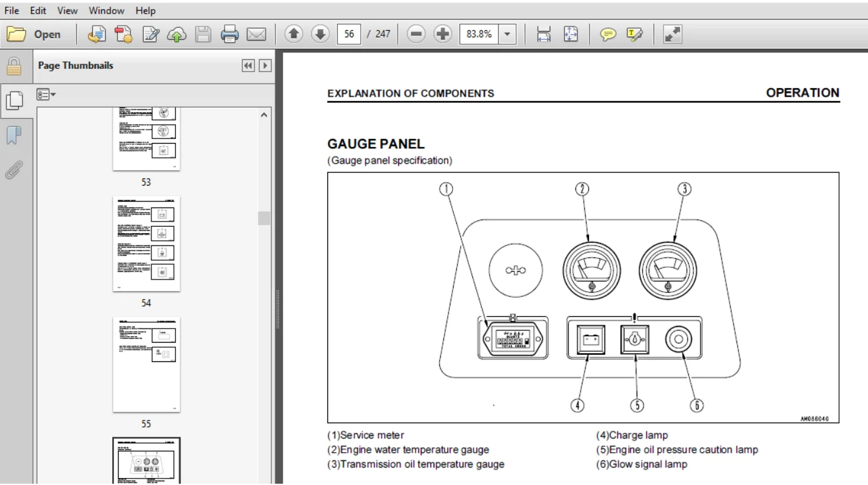The image size is (868, 485).
Task: Open the Edit menu
Action: [x=38, y=11]
